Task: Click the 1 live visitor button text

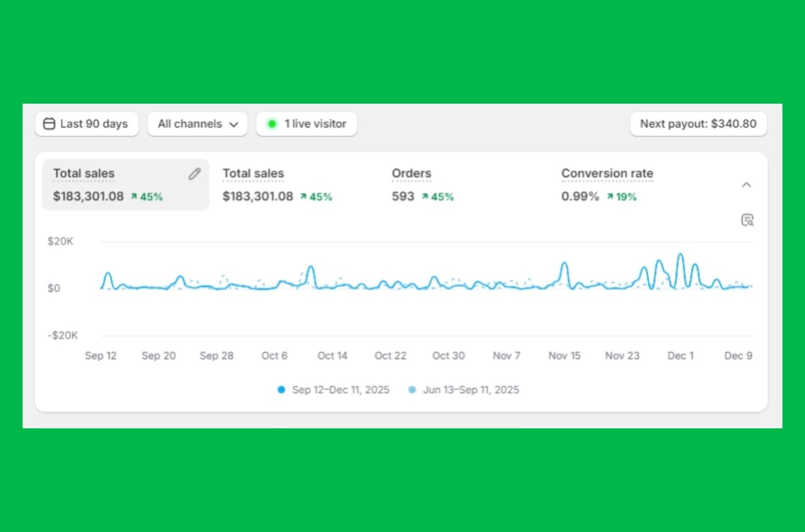Action: point(315,124)
